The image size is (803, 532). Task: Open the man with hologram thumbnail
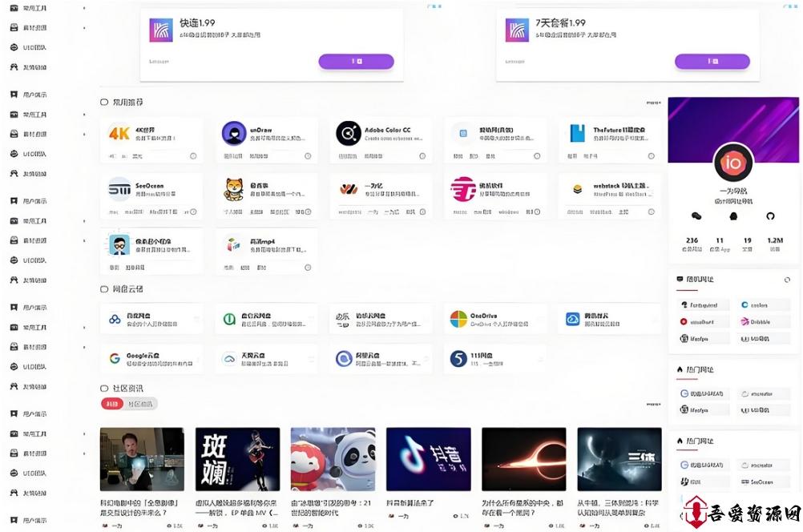142,459
